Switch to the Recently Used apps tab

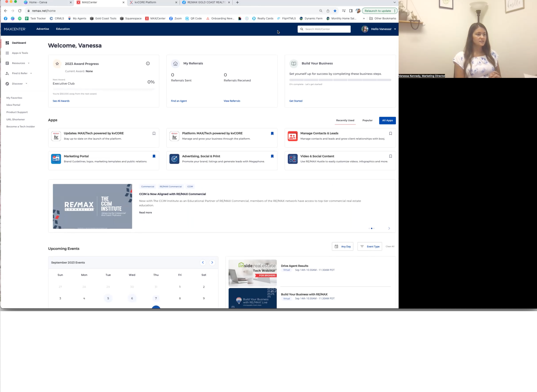pos(345,120)
